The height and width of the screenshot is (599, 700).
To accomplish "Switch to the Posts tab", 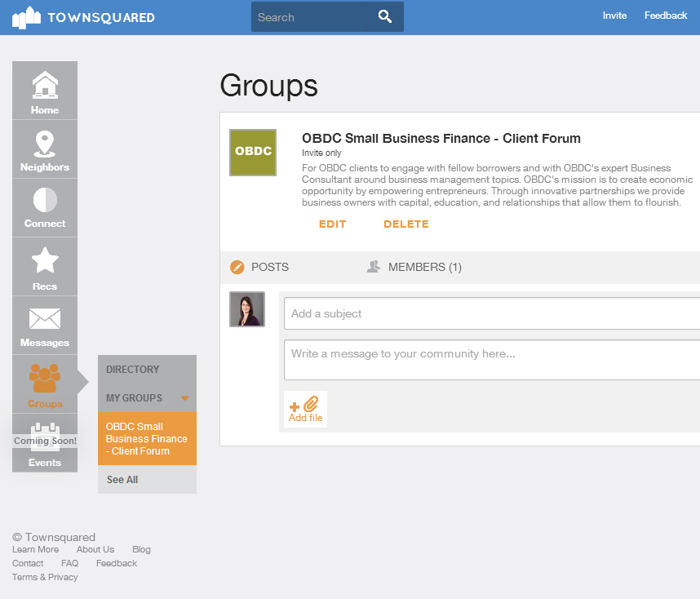I will coord(259,267).
